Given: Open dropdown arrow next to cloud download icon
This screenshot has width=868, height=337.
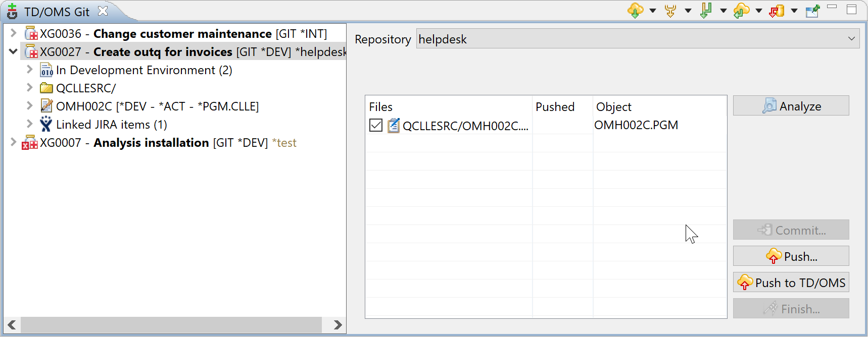Looking at the screenshot, I should pyautogui.click(x=653, y=11).
